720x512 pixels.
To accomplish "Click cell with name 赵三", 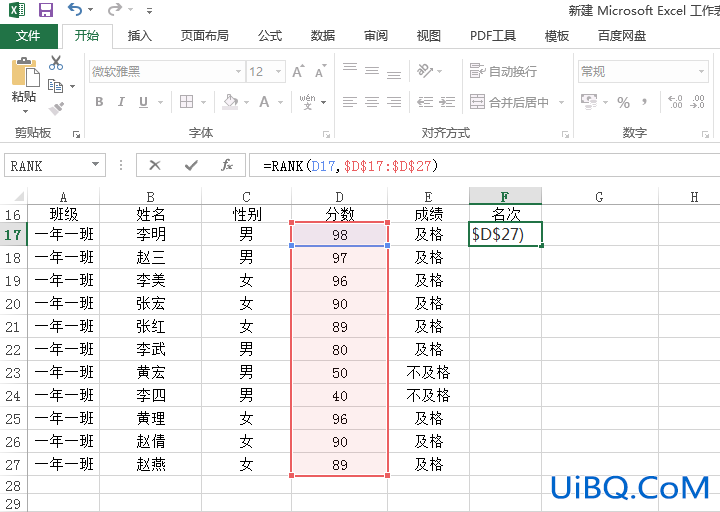I will click(151, 258).
